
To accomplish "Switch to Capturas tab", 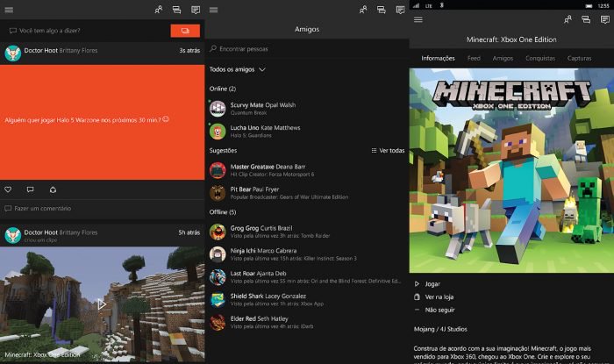I will coord(579,58).
